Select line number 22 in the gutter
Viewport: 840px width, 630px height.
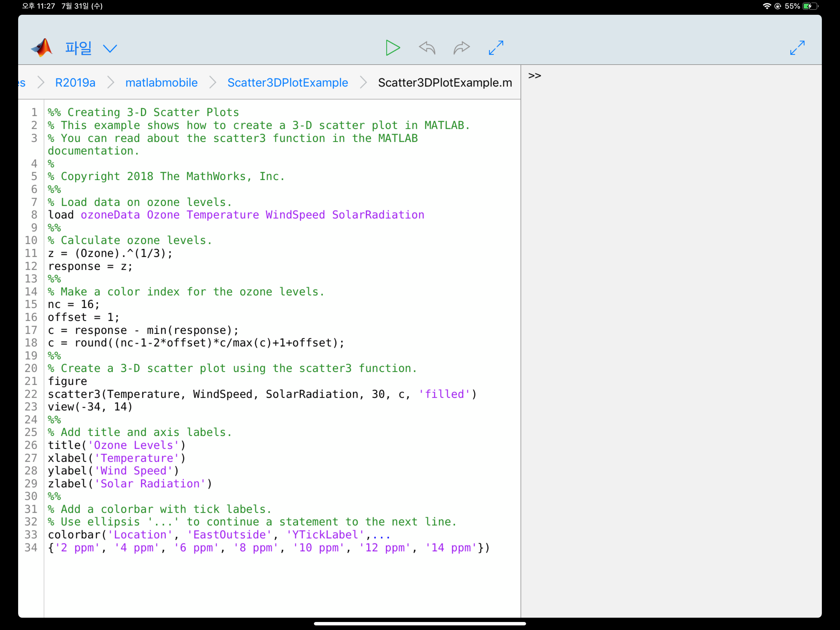pyautogui.click(x=31, y=394)
